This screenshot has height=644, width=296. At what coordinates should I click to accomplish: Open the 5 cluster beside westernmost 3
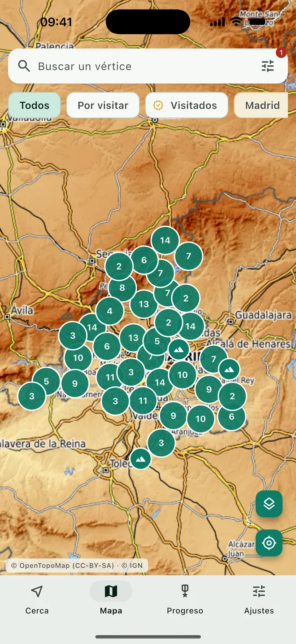46,381
